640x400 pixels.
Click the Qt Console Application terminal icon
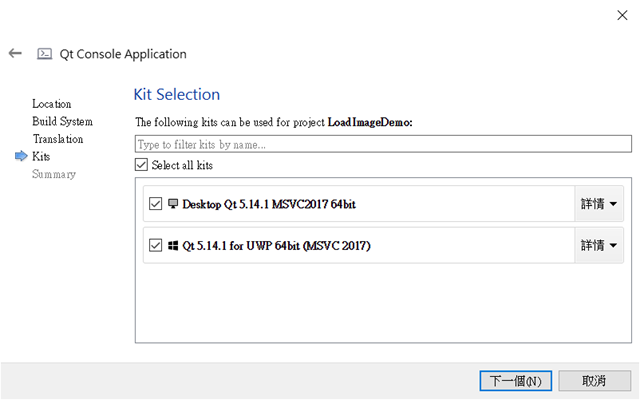44,54
